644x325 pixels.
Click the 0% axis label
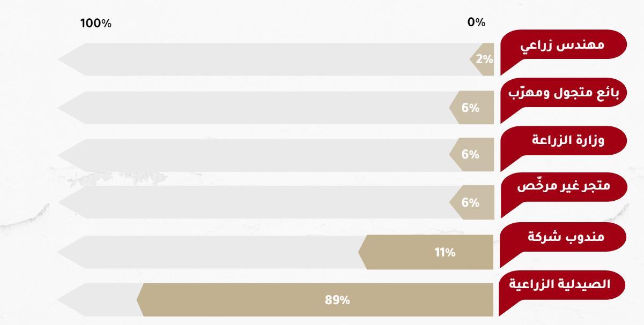pos(476,23)
